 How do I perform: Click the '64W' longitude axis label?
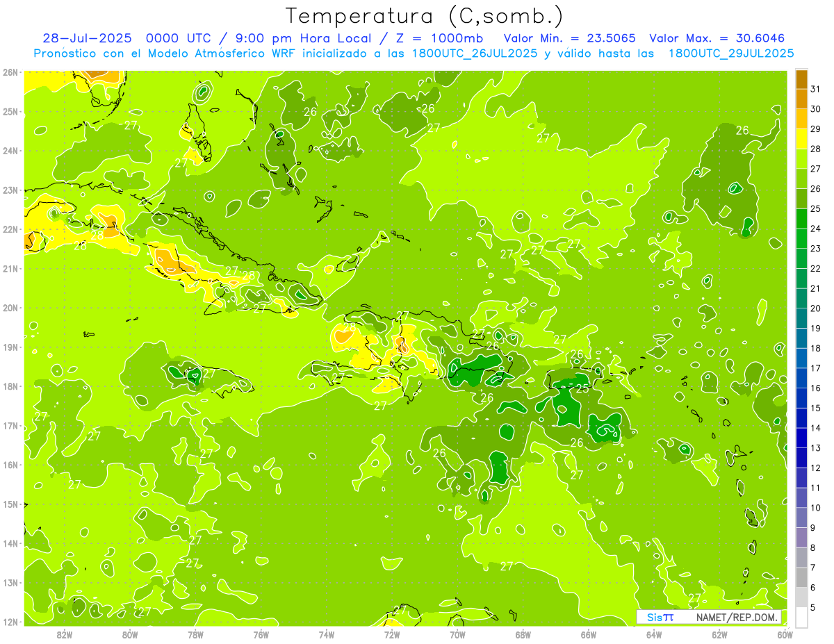coord(654,634)
